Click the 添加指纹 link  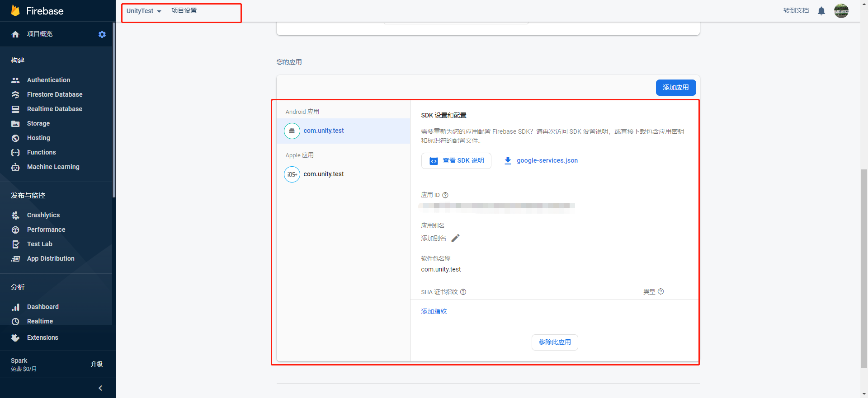tap(434, 311)
